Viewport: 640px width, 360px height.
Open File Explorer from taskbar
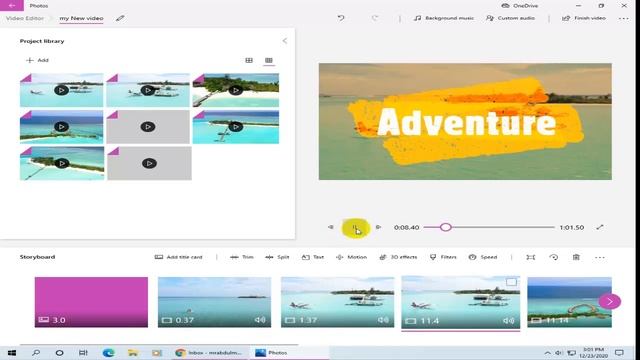coord(132,353)
